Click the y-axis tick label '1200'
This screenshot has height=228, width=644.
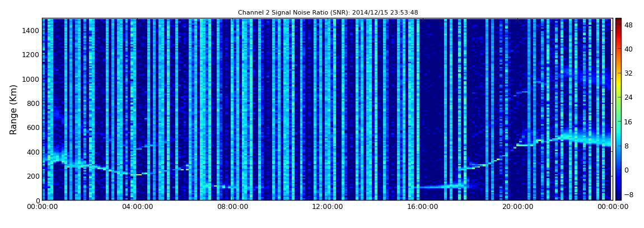[31, 55]
